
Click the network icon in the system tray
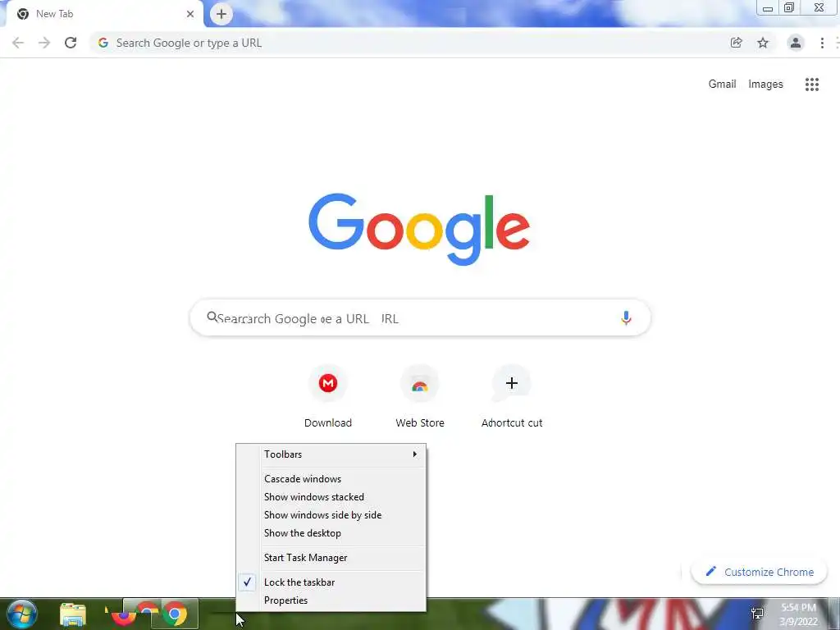[x=757, y=614]
